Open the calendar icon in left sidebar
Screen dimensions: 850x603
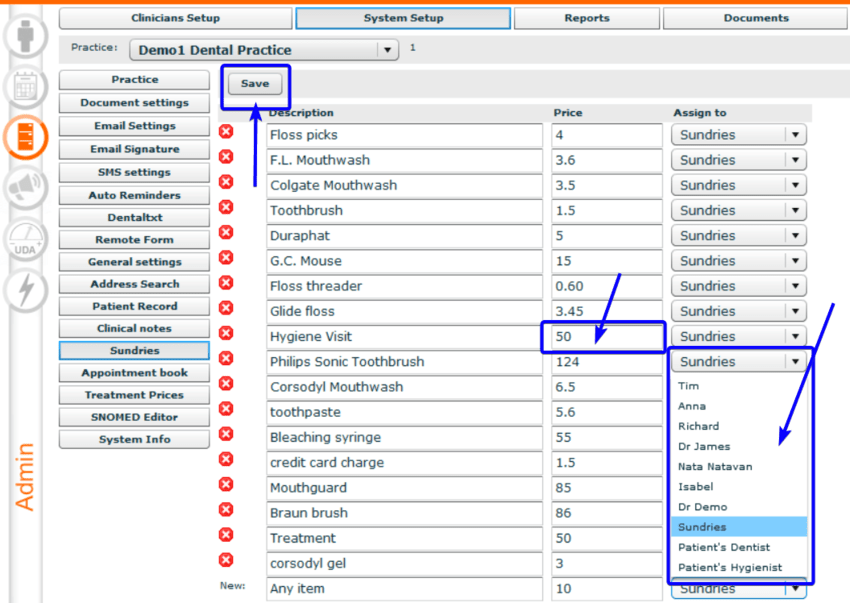tap(26, 87)
